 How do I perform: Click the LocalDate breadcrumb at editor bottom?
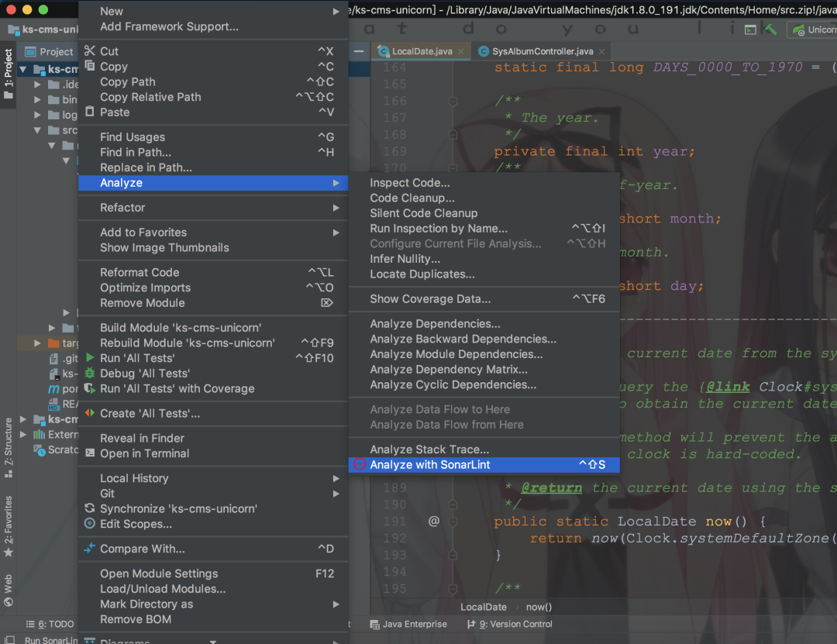[x=483, y=607]
